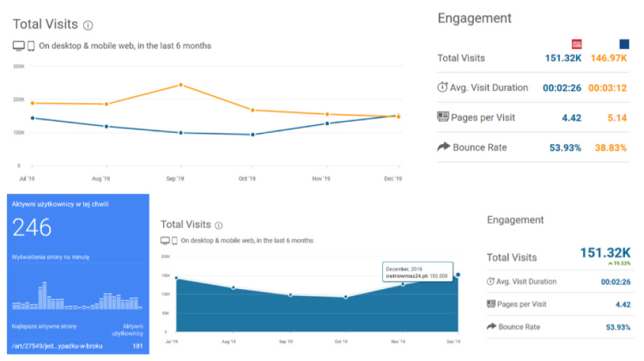
Task: Click desktop monitor icon above the line chart
Action: (19, 46)
